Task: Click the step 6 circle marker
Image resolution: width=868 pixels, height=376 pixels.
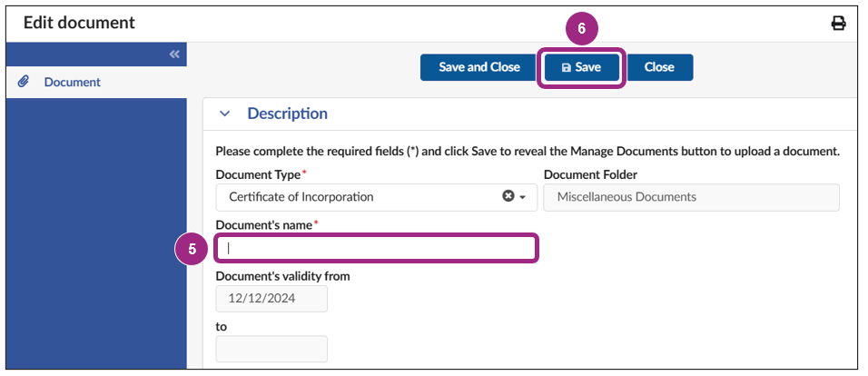Action: click(x=582, y=28)
